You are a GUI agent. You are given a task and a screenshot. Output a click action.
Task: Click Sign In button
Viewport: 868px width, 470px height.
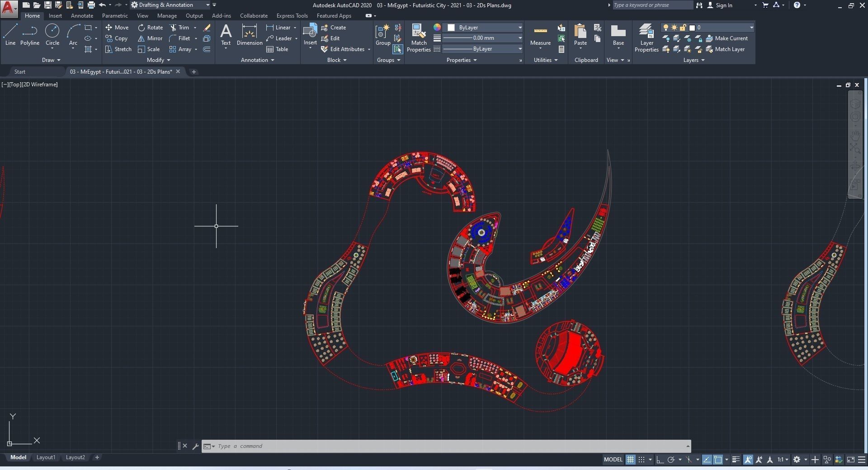719,5
